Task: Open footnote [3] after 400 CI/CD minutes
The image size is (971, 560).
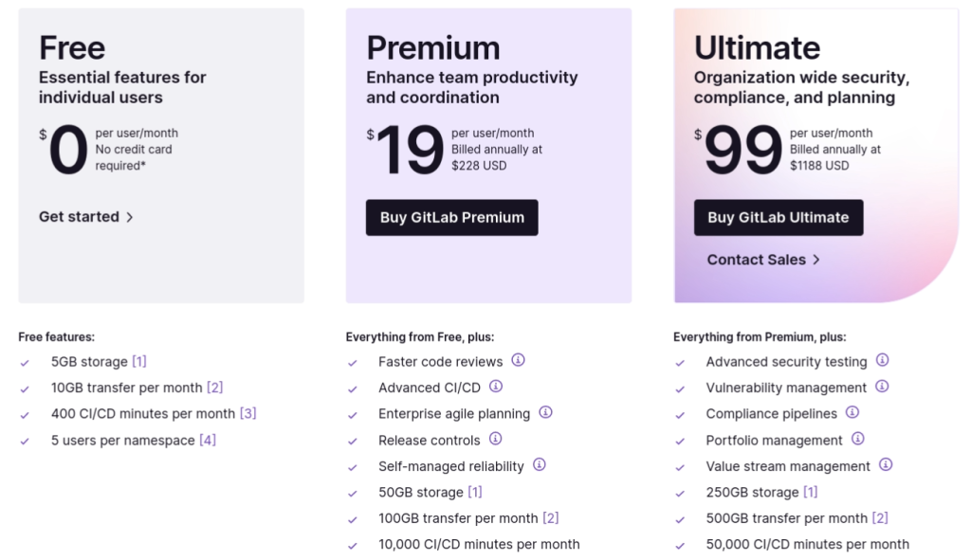Action: [x=247, y=413]
